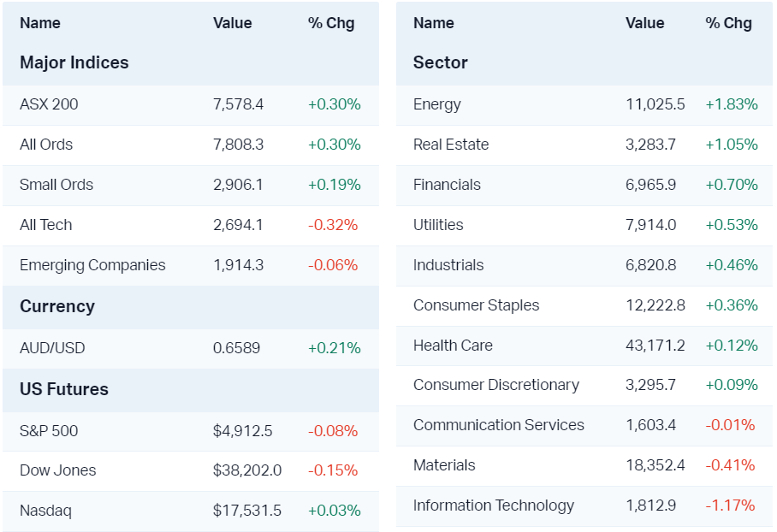Open the ASX 200 index row
The image size is (777, 532).
pos(49,104)
